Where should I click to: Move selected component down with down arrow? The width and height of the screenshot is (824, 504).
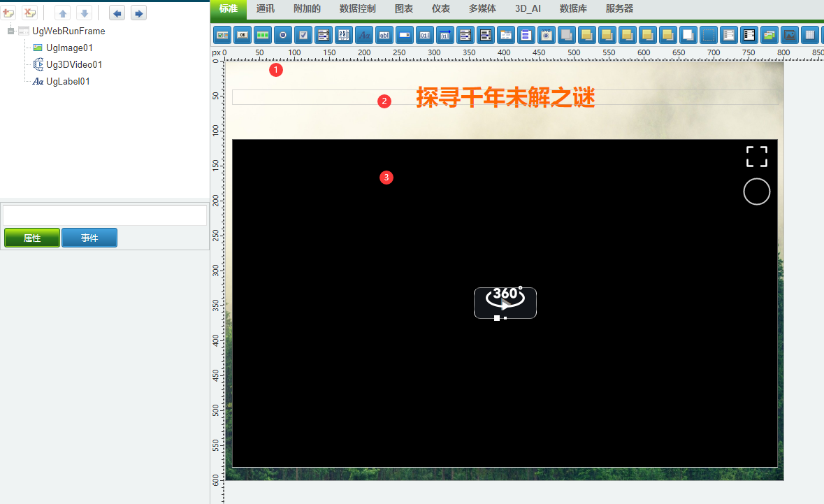coord(84,13)
